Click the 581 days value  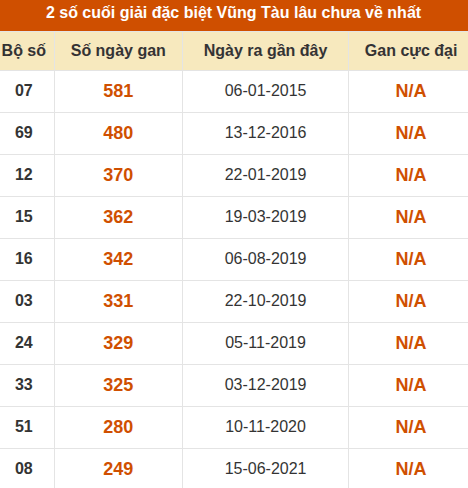118,91
